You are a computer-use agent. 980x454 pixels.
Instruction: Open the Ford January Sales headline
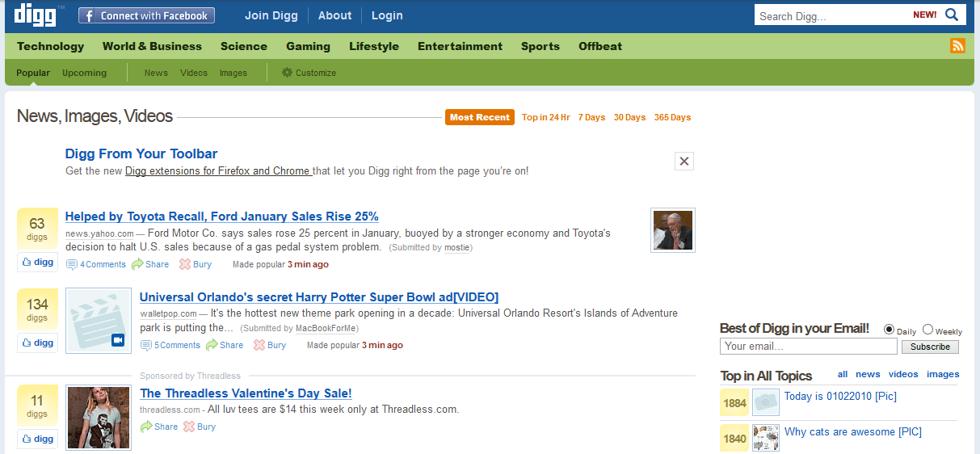[x=222, y=216]
